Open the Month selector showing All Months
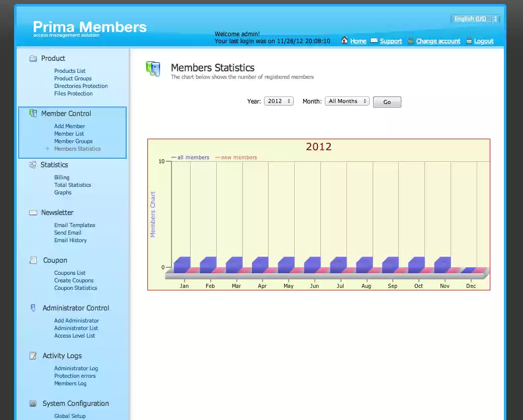Viewport: 523px width, 420px height. pos(346,100)
